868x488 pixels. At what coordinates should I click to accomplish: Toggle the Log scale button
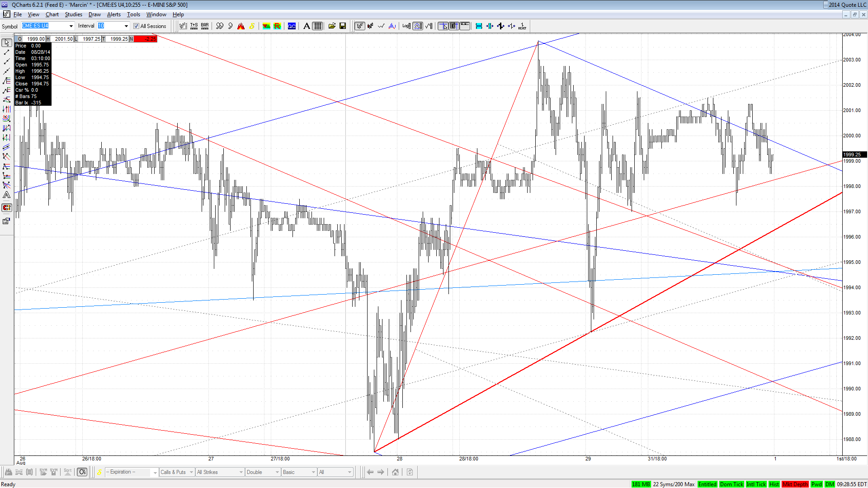coord(406,26)
